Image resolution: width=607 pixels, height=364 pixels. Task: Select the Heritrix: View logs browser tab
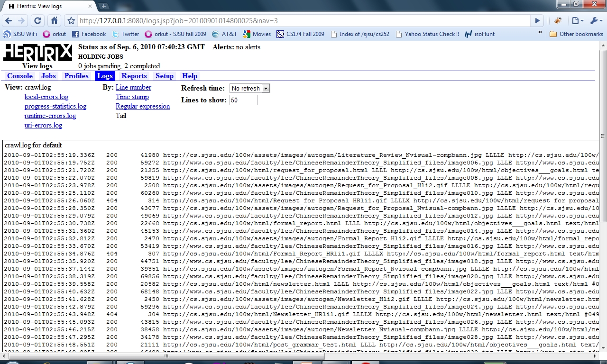[50, 6]
